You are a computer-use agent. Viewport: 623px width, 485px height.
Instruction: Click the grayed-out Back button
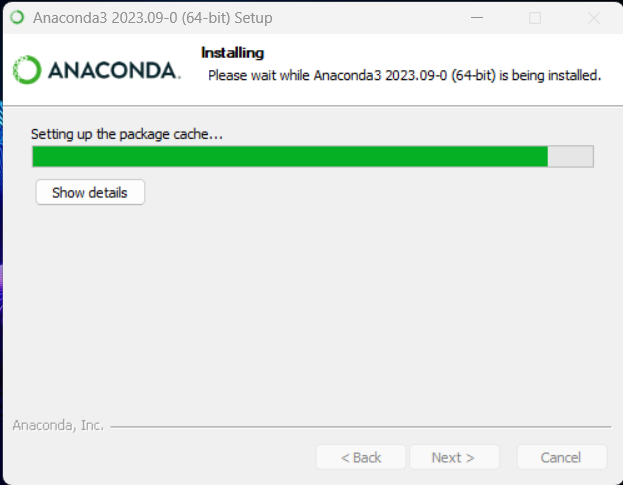click(361, 458)
